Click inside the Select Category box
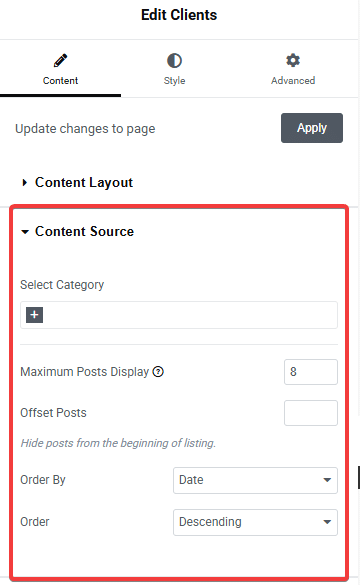This screenshot has width=360, height=585. [179, 315]
